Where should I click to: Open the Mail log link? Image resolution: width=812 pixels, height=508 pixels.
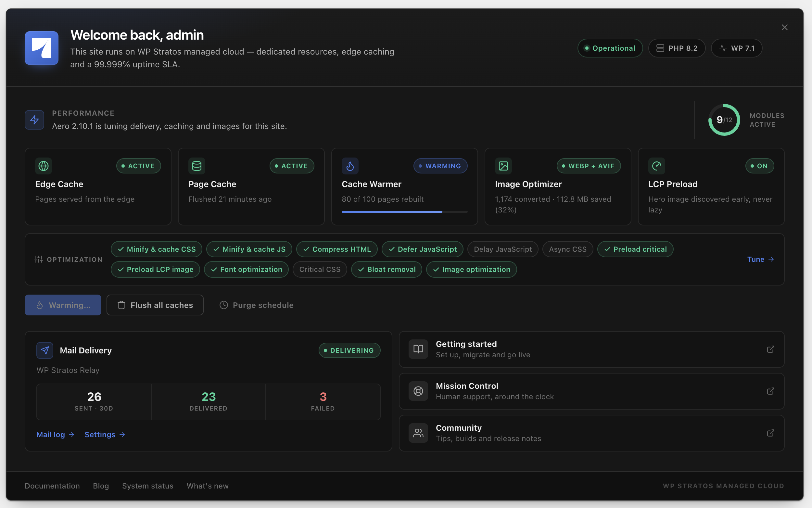tap(56, 434)
